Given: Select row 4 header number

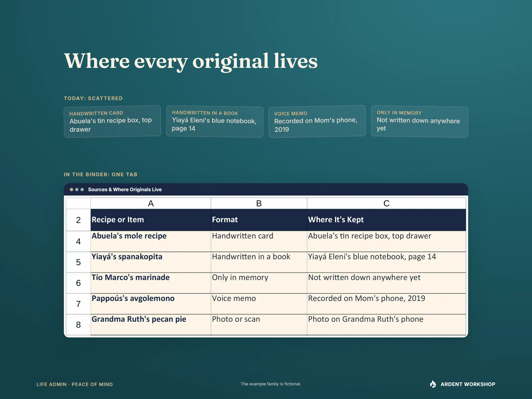Looking at the screenshot, I should point(78,241).
